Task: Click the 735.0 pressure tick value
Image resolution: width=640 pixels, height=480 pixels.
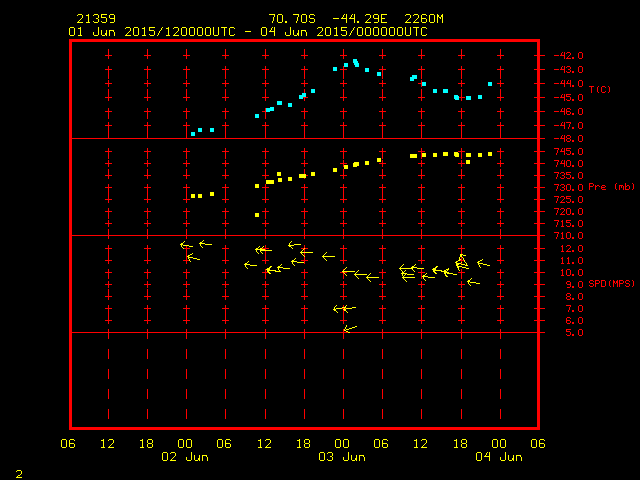Action: (x=569, y=176)
